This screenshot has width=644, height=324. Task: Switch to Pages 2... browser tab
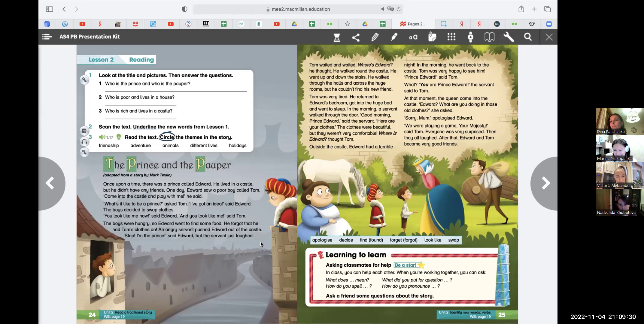(x=413, y=24)
